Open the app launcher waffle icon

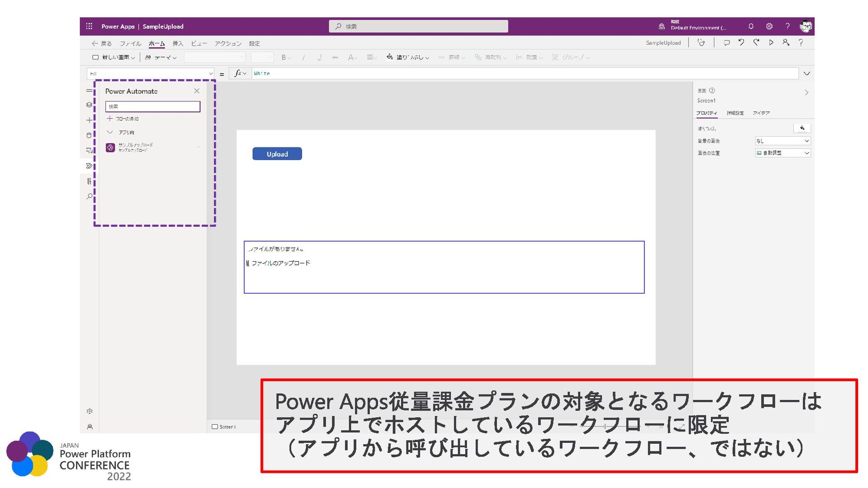[89, 26]
